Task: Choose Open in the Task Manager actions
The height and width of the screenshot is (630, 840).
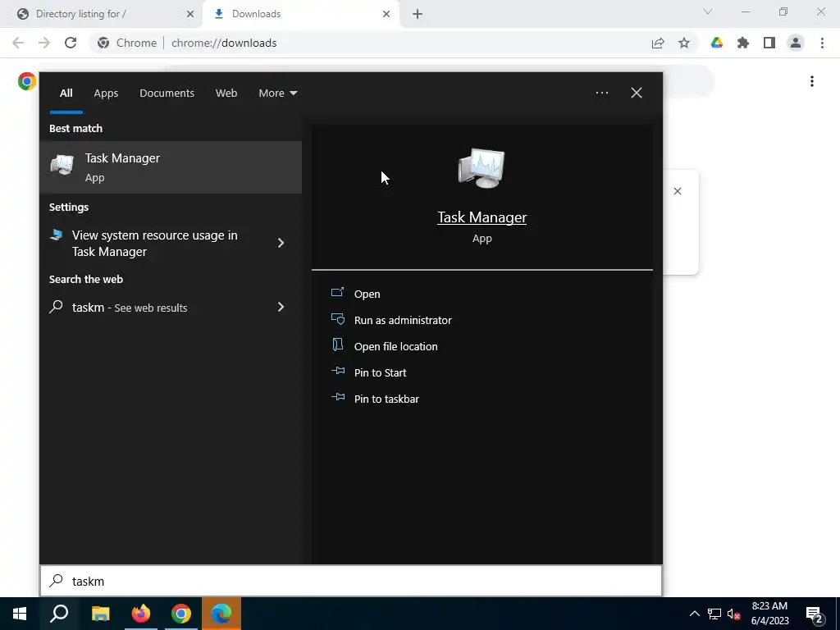Action: point(367,294)
